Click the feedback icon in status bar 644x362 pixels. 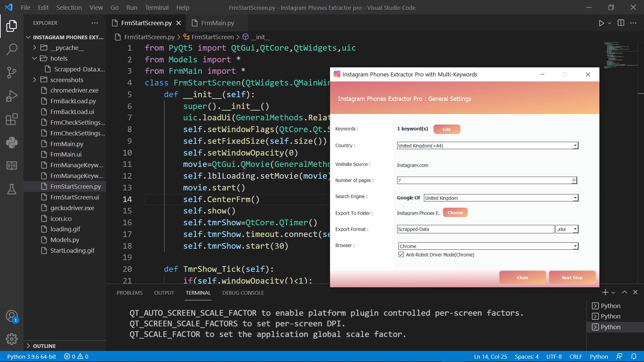(619, 357)
